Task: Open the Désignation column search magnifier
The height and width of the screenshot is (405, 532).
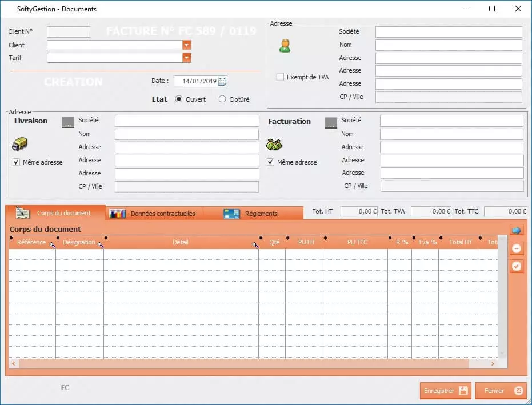Action: (101, 245)
